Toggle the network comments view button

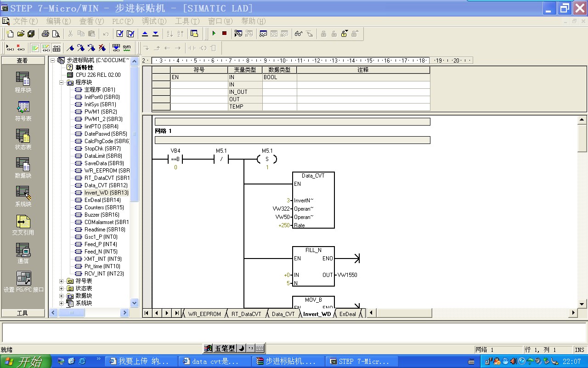click(x=45, y=47)
